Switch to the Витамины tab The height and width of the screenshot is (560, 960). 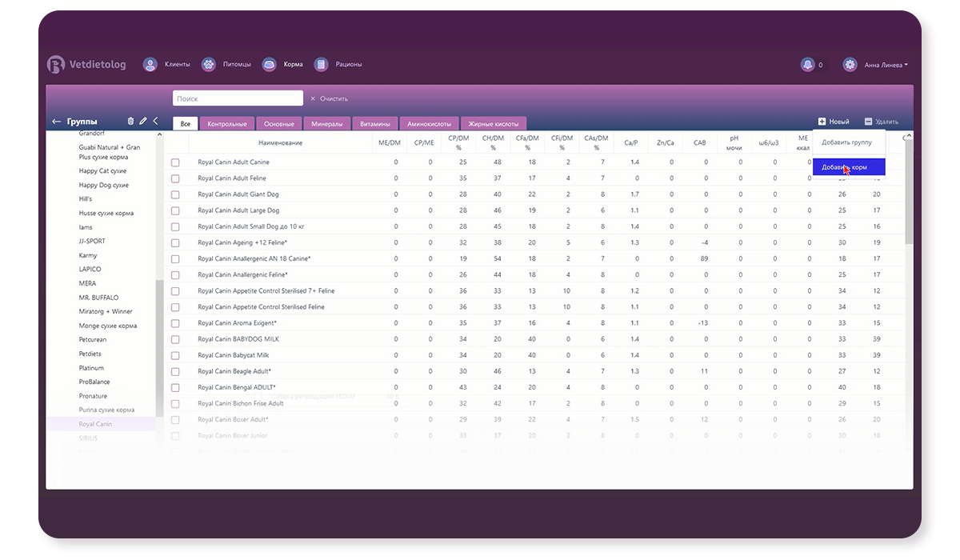point(374,124)
